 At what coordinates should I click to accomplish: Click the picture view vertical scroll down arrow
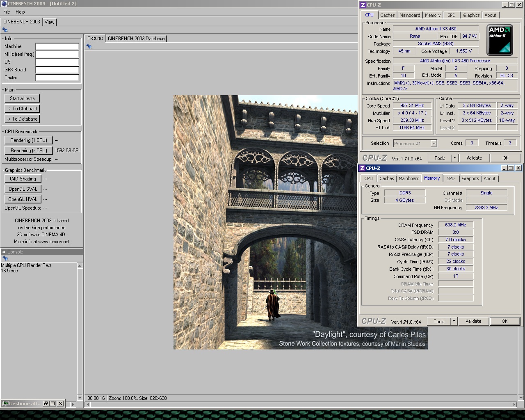coord(521,397)
